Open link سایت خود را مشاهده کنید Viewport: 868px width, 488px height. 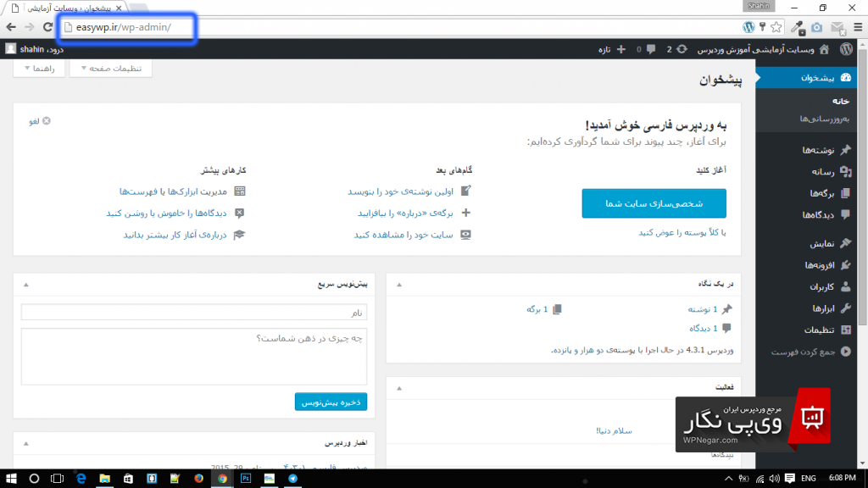(x=403, y=236)
